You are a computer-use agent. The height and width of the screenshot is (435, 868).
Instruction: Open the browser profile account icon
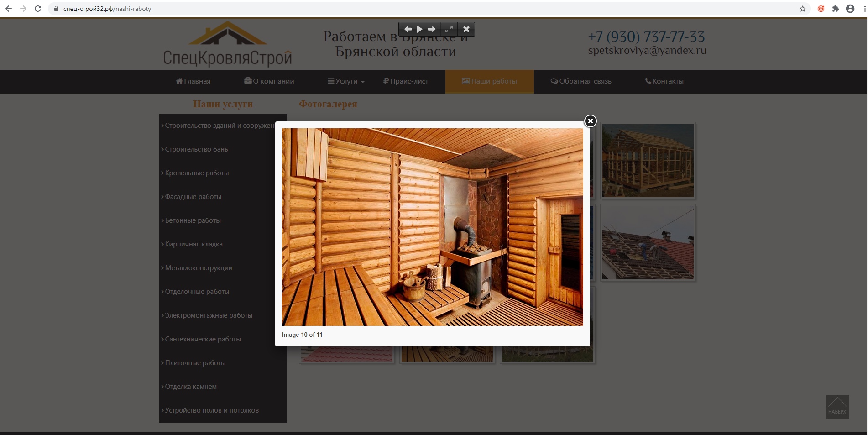[x=850, y=9]
